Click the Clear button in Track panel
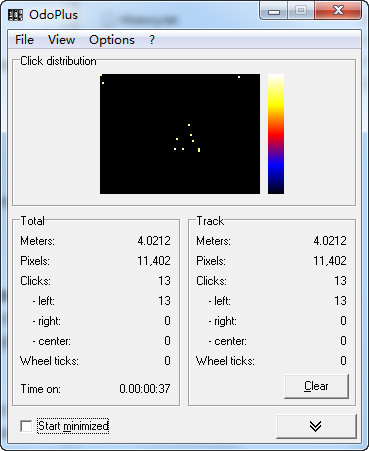The width and height of the screenshot is (369, 451). point(316,386)
